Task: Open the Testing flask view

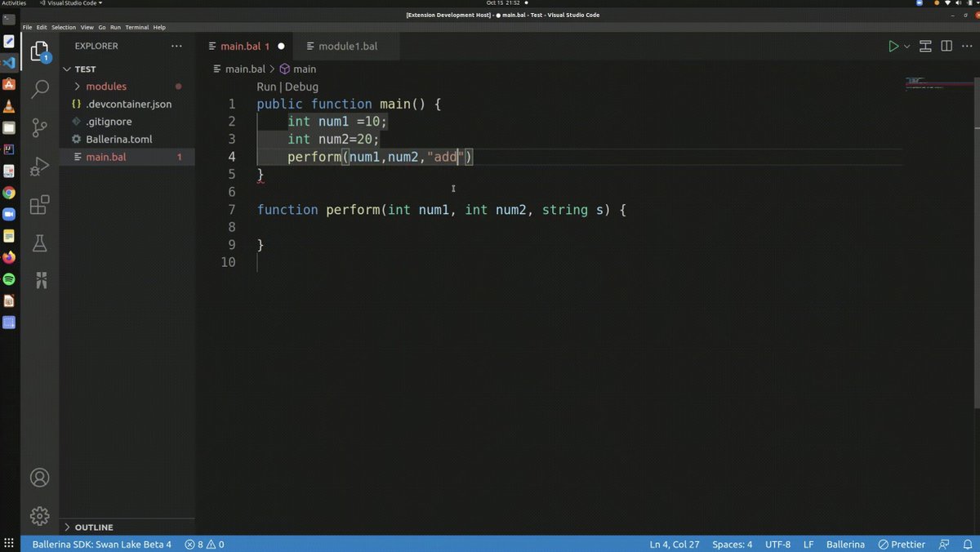Action: 39,243
